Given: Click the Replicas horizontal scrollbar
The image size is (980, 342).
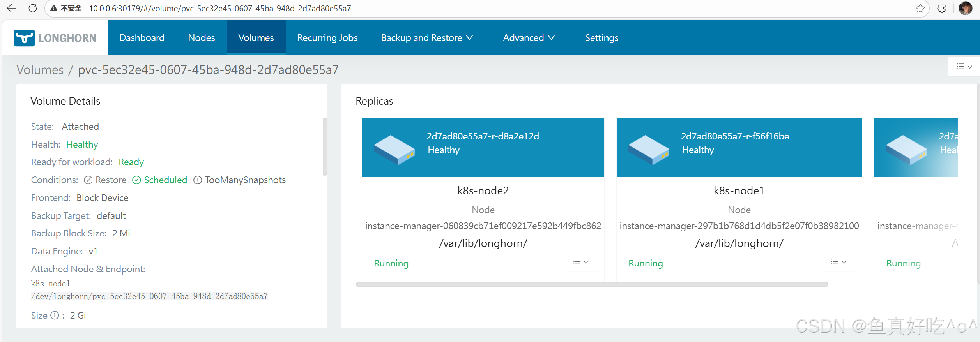Looking at the screenshot, I should 592,284.
